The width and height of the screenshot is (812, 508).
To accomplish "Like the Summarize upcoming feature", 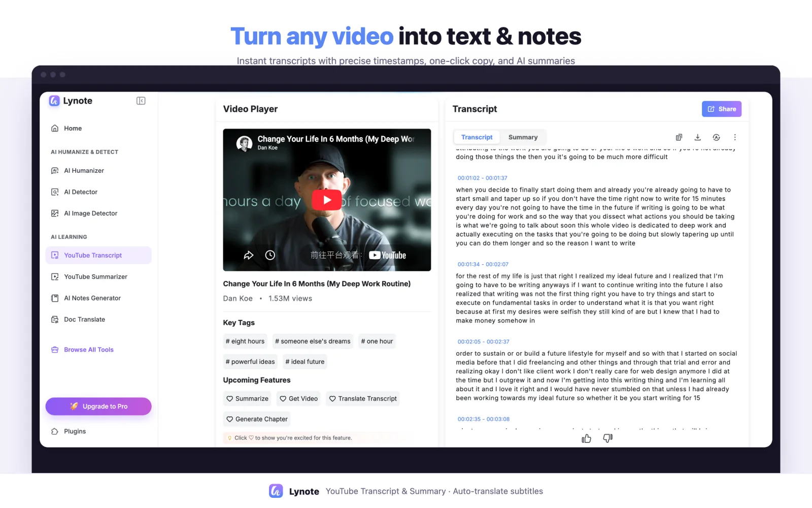I will (247, 399).
